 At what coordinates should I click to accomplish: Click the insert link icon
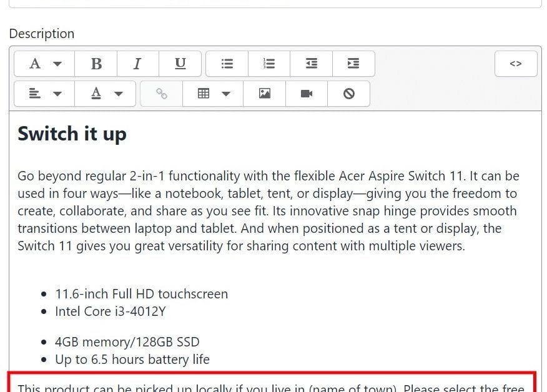(x=162, y=94)
